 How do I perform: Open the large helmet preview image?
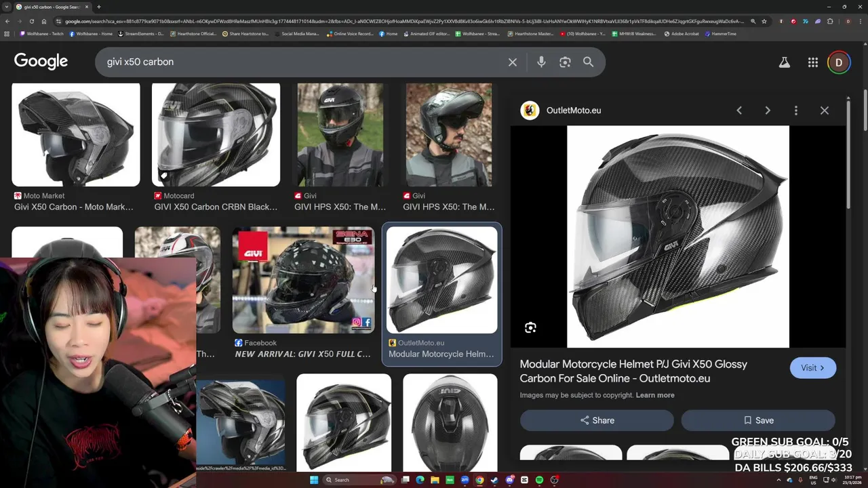click(678, 237)
